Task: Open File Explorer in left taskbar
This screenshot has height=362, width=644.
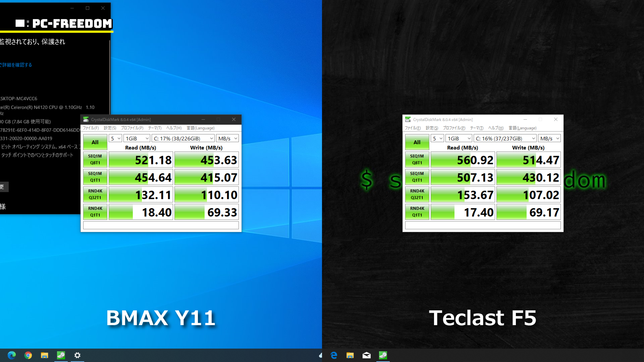Action: (x=44, y=355)
